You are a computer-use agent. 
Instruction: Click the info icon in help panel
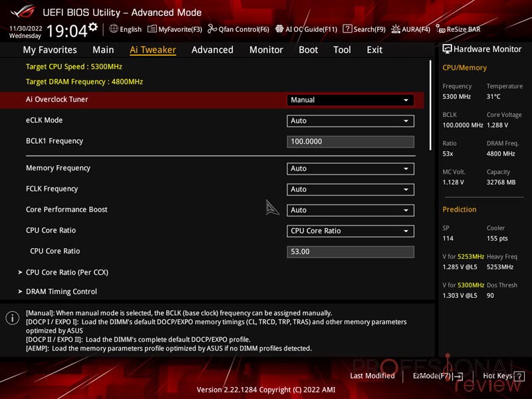pyautogui.click(x=12, y=318)
